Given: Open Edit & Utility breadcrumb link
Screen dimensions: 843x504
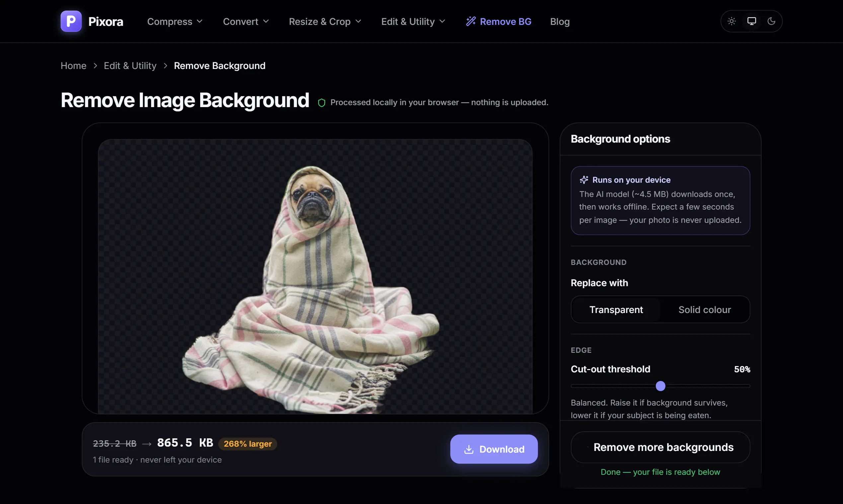Looking at the screenshot, I should 130,66.
